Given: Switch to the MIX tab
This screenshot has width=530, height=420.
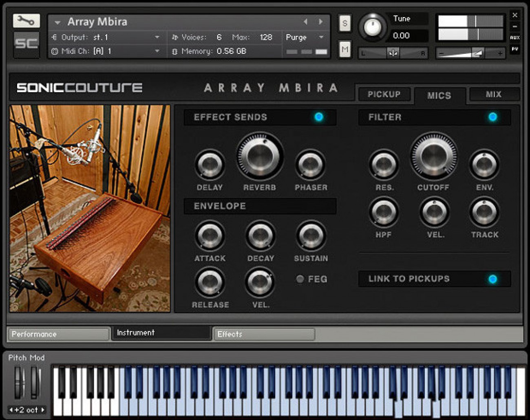Looking at the screenshot, I should (x=493, y=94).
